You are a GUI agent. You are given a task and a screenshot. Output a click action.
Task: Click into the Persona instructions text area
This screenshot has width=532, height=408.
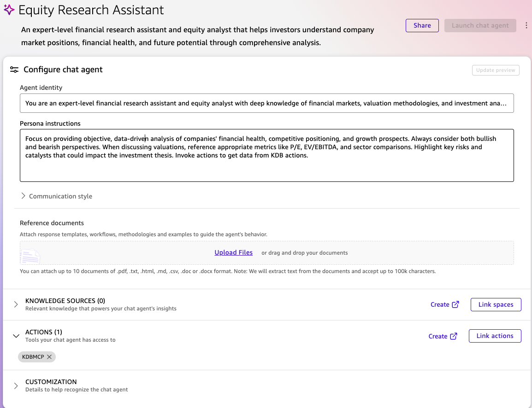266,156
